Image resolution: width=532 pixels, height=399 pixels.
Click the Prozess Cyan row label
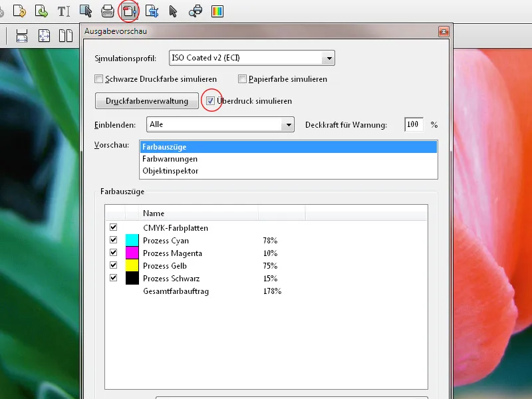coord(166,241)
